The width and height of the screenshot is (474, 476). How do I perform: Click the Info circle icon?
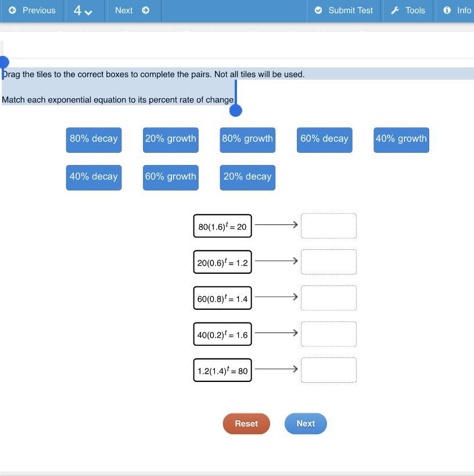447,10
